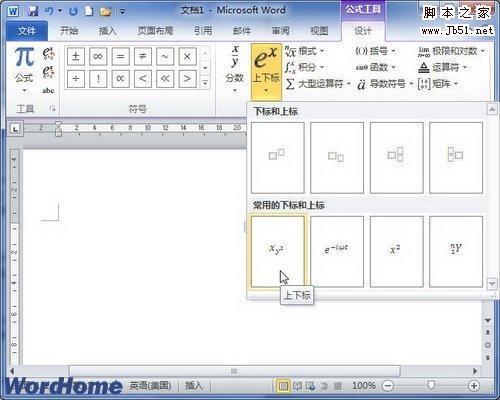The image size is (500, 400).
Task: Insert the x squared preset
Action: 396,251
